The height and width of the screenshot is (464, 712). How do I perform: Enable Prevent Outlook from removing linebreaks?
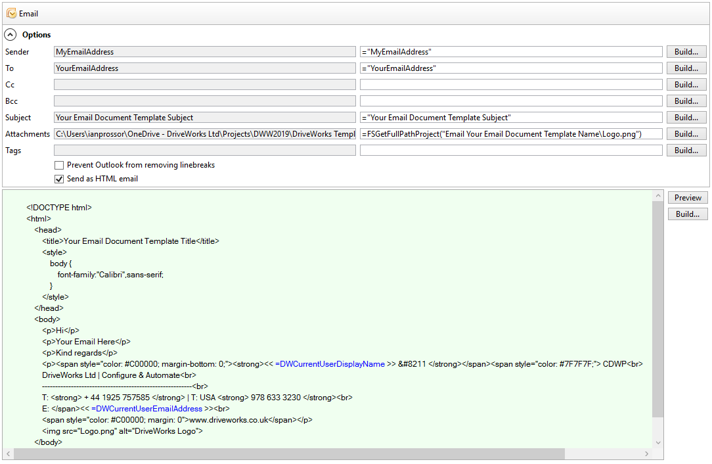pos(59,165)
